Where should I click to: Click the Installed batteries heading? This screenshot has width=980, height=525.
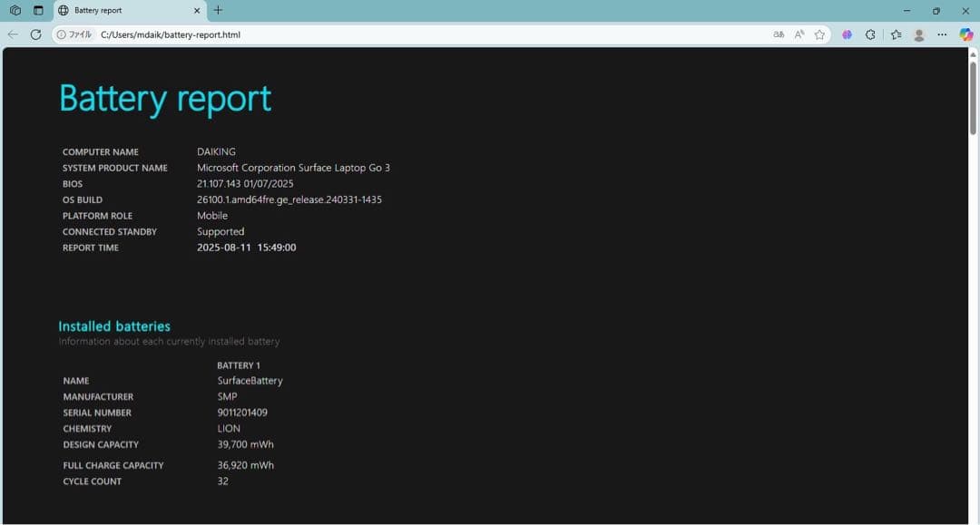114,326
